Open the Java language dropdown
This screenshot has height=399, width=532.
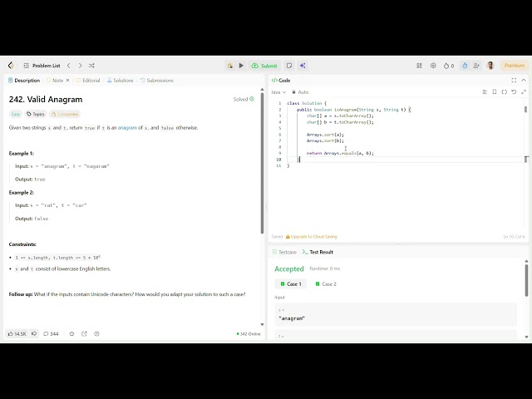click(278, 92)
